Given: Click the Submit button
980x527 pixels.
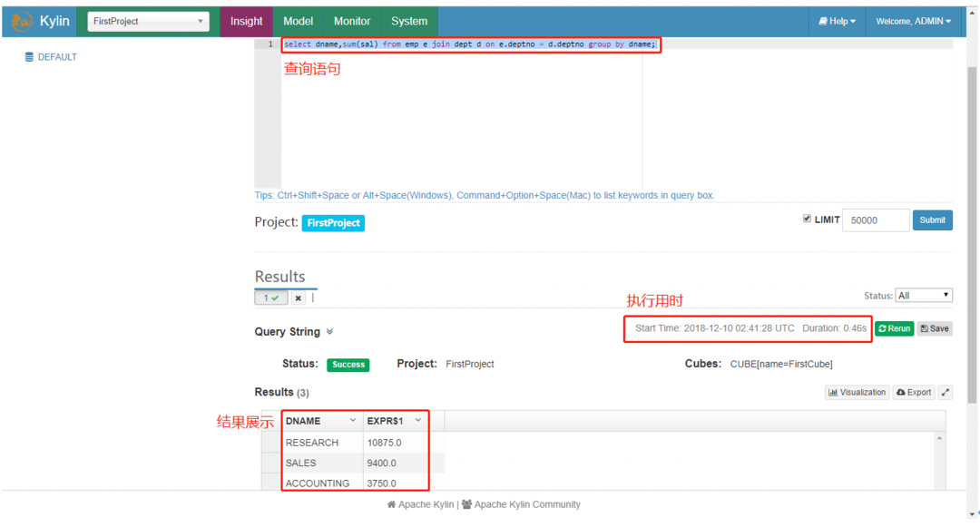Looking at the screenshot, I should (x=933, y=220).
